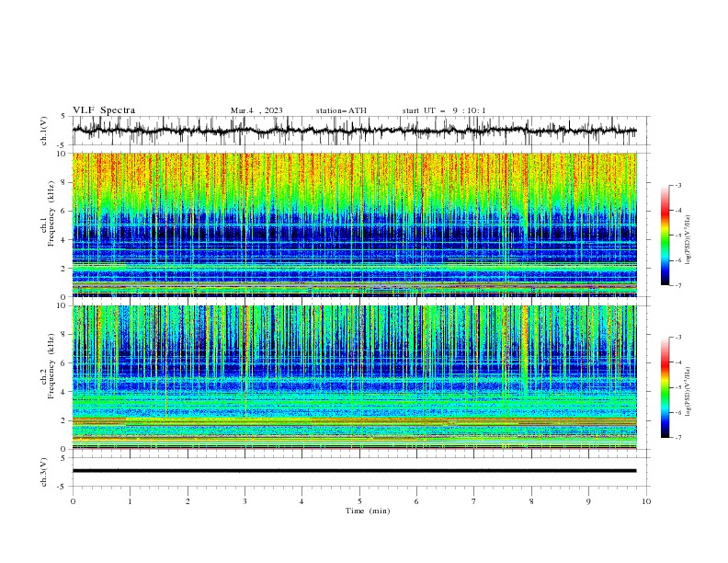Click time axis tick label "6"
728x563 pixels.
pos(416,501)
